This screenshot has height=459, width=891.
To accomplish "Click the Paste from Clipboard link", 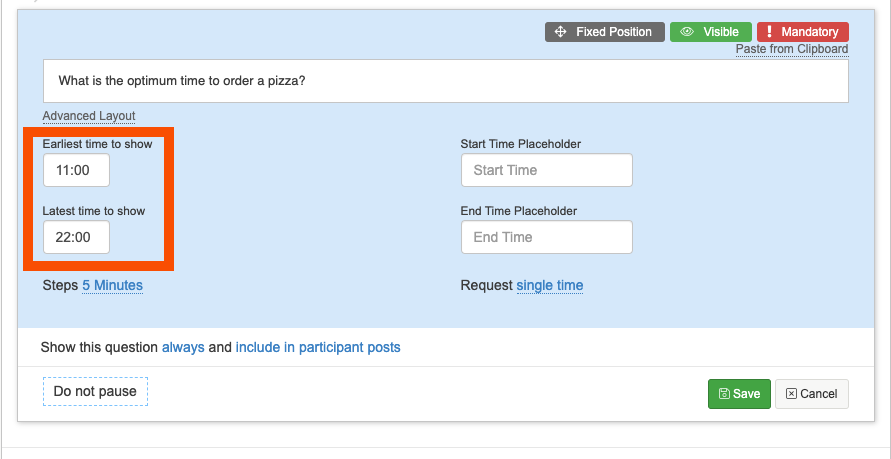I will pos(791,49).
